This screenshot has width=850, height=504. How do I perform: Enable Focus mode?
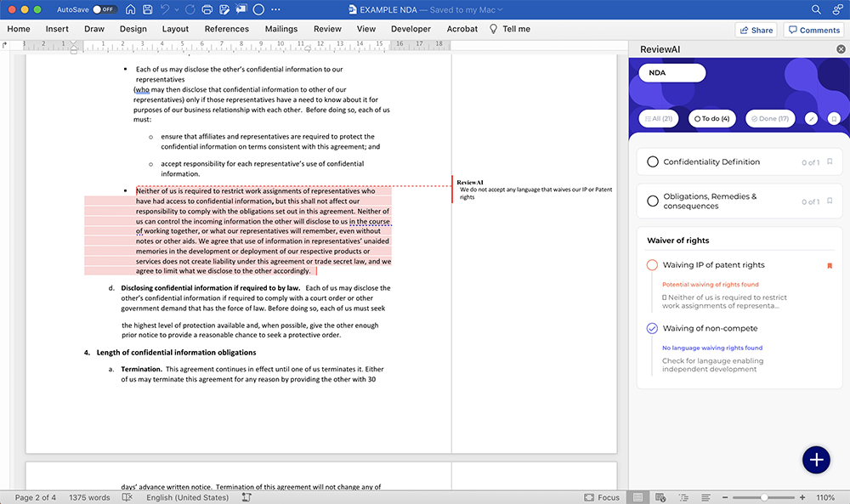point(602,497)
